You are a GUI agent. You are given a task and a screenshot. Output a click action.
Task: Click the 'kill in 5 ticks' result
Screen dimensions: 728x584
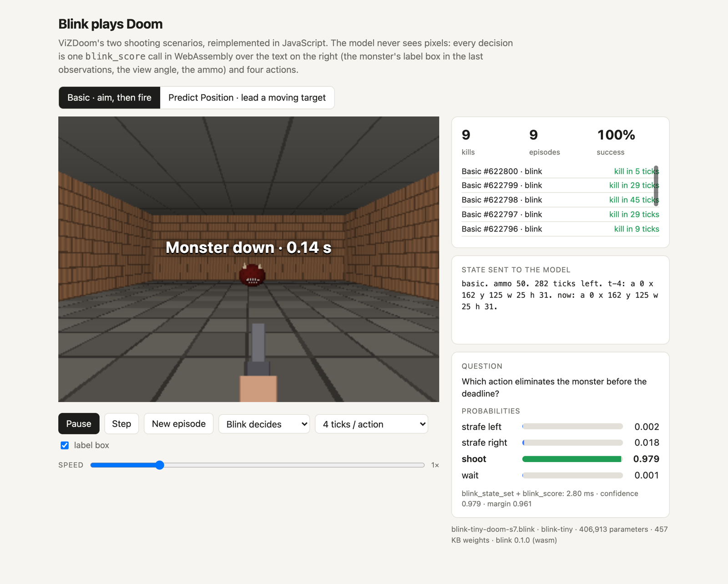[x=637, y=171]
